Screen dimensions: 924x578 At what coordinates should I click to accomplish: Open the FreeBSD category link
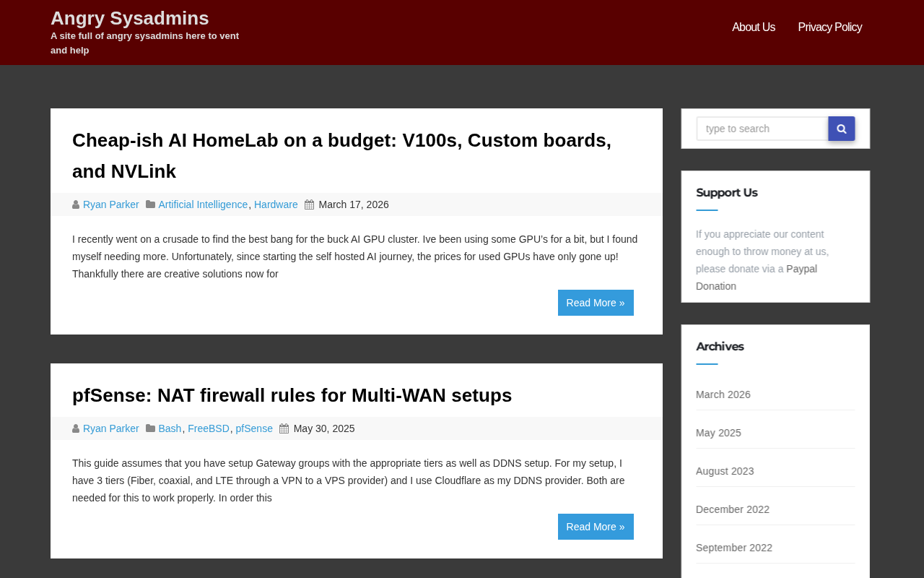[209, 428]
